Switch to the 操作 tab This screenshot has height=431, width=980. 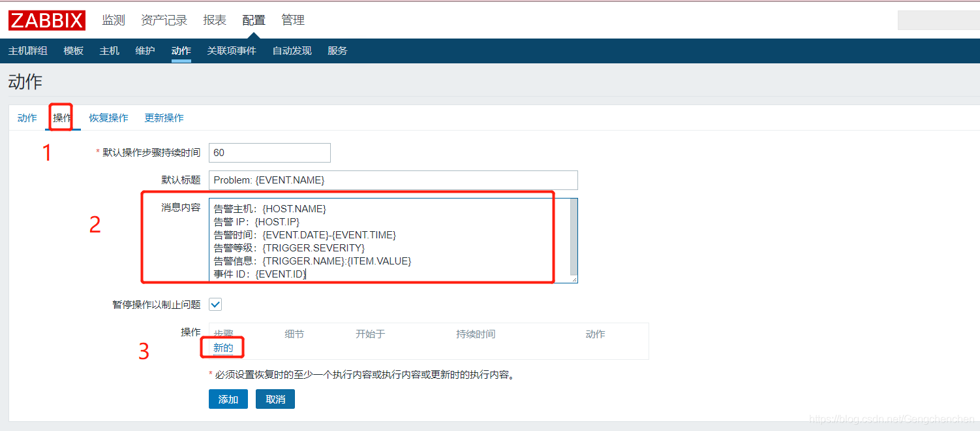pyautogui.click(x=63, y=118)
